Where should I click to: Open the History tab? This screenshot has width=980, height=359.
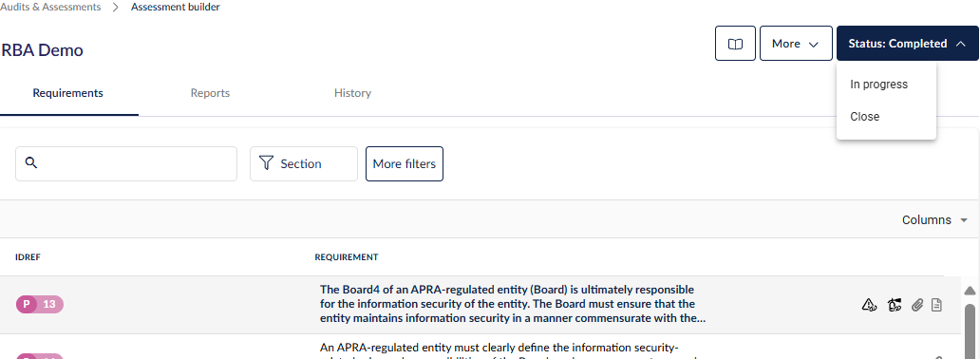(x=352, y=93)
